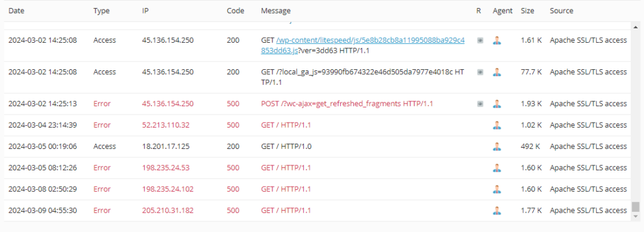Click referrer icon in litespeed js row
Viewport: 644px width, 232px height.
[x=480, y=41]
